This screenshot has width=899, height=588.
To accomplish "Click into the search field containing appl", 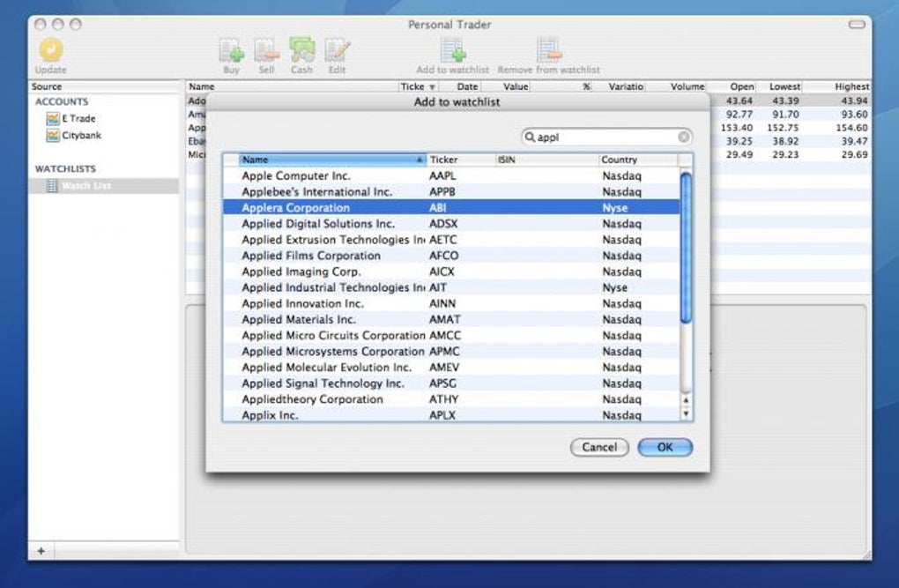I will click(606, 138).
